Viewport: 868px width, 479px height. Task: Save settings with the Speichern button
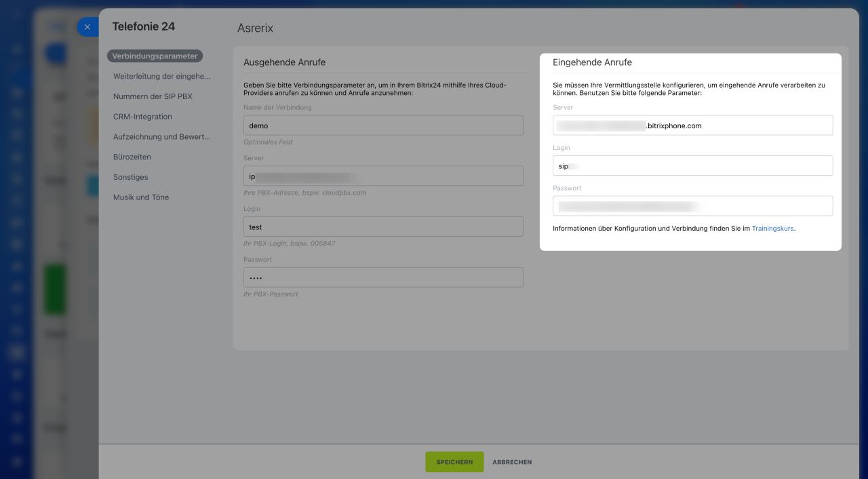click(x=454, y=462)
